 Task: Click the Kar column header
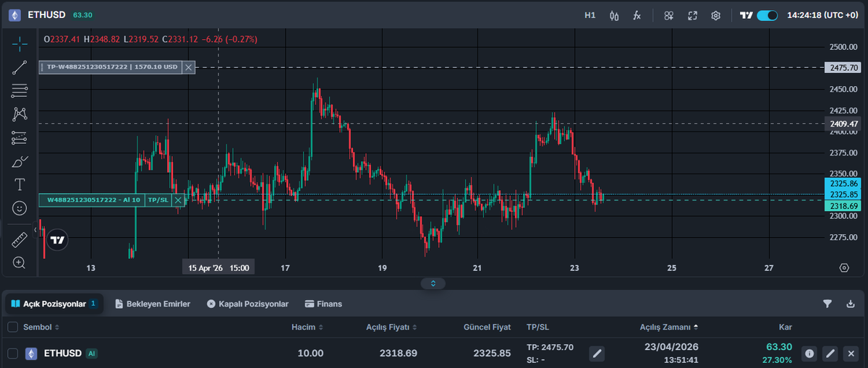[x=785, y=327]
